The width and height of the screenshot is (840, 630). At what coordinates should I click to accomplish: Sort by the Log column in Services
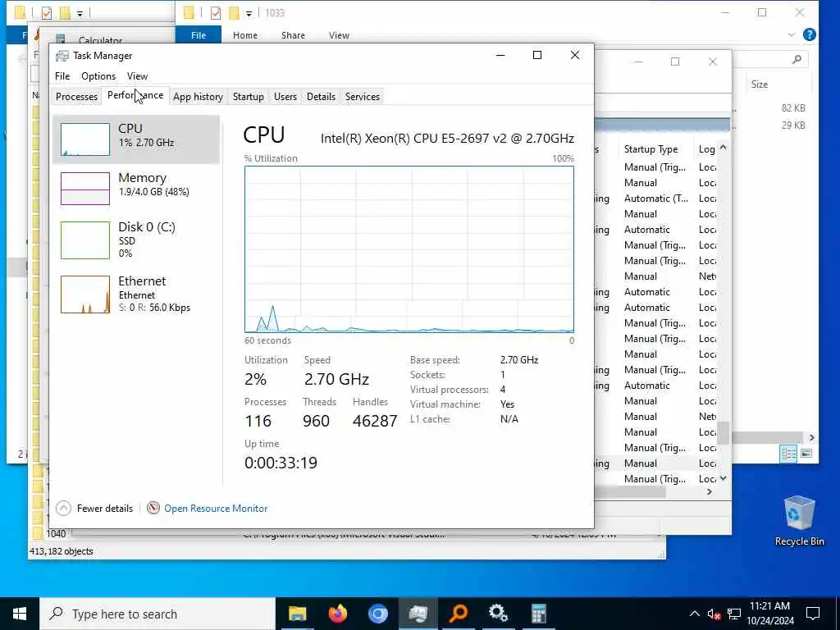706,149
